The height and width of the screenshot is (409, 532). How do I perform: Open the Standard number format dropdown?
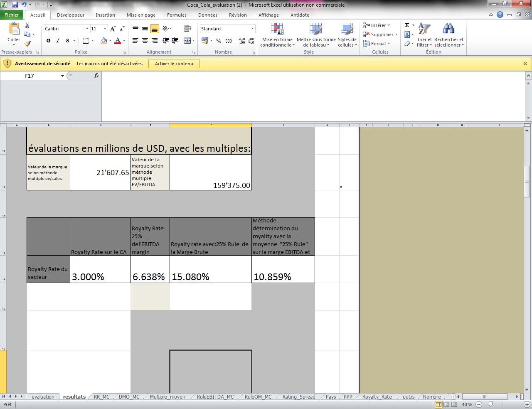(x=252, y=29)
